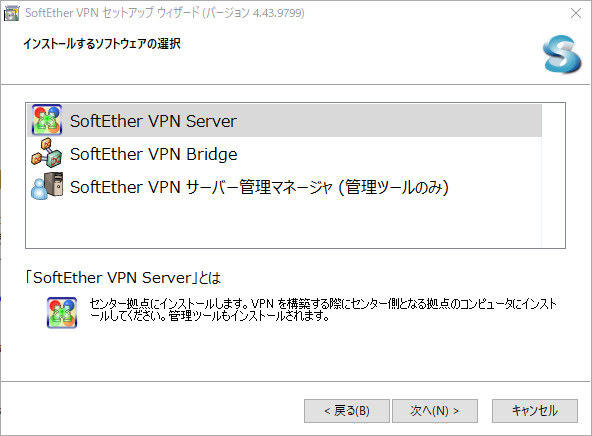The height and width of the screenshot is (436, 592).
Task: Click the blue S SoftEther logo
Action: pos(562,54)
